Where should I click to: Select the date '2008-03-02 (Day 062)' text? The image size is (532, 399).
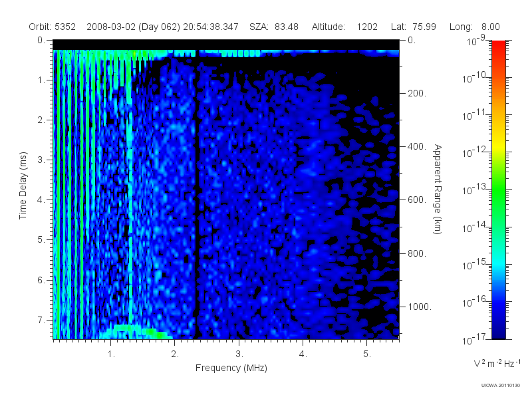tap(134, 27)
